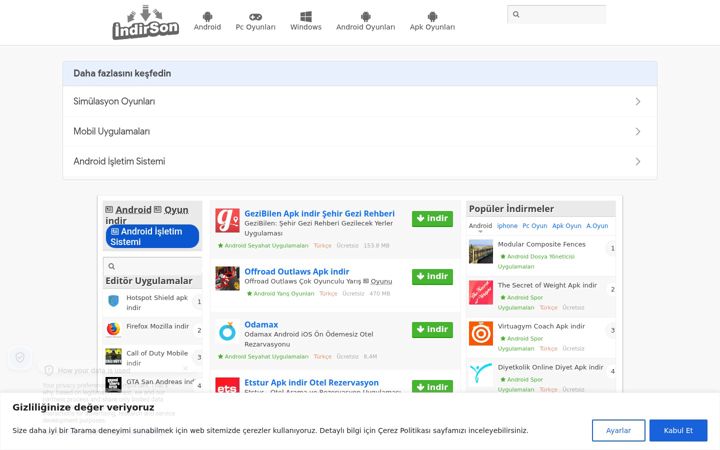720x450 pixels.
Task: Open Modular Composite Fences link
Action: point(541,244)
